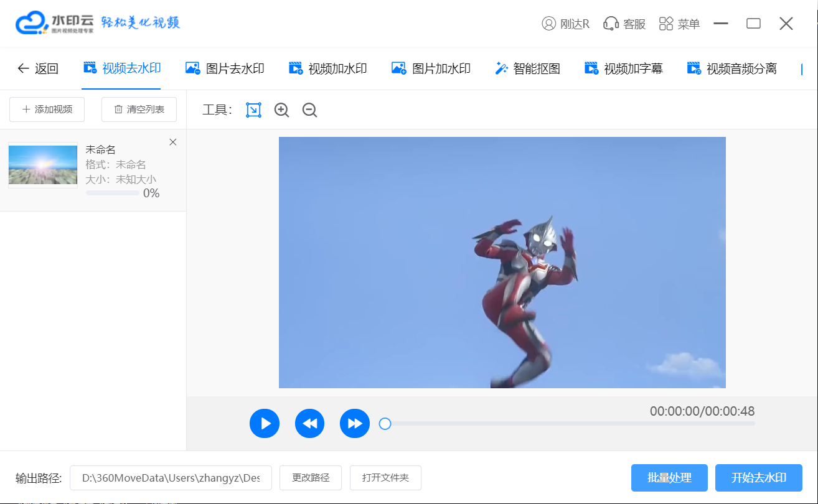Screen dimensions: 818x504
Task: Rewind the video
Action: coord(310,424)
